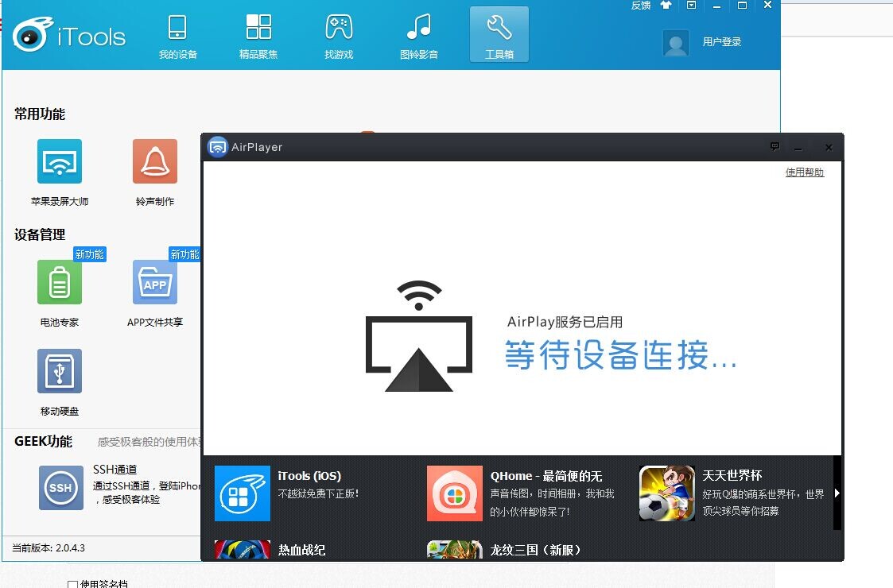Tick the 使用签名档 checkbox
The height and width of the screenshot is (588, 893).
coord(72,585)
